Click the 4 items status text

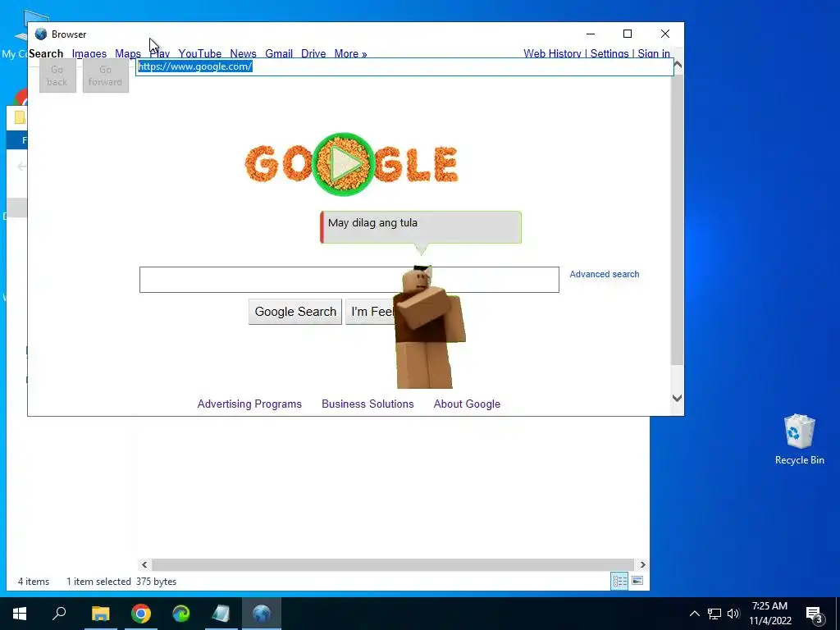pyautogui.click(x=33, y=582)
